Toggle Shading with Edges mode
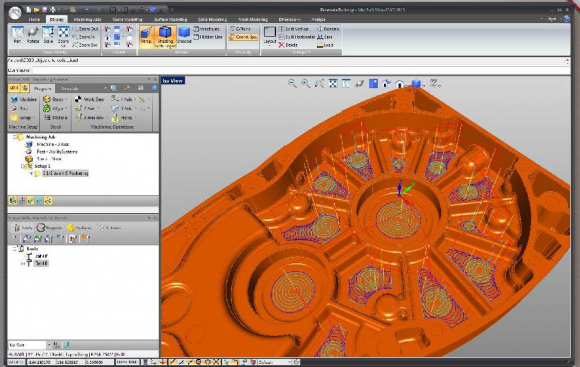Image resolution: width=580 pixels, height=367 pixels. 165,37
